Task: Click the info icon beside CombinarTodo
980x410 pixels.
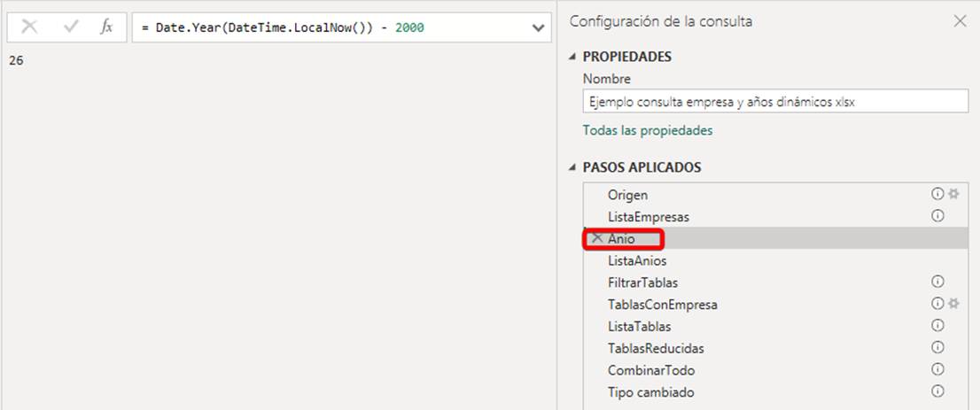Action: [937, 369]
